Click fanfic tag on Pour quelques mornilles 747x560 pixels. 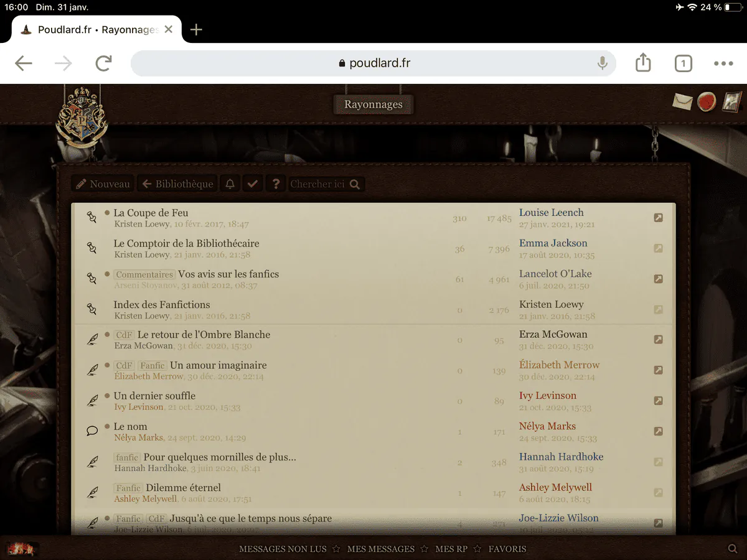pyautogui.click(x=127, y=458)
